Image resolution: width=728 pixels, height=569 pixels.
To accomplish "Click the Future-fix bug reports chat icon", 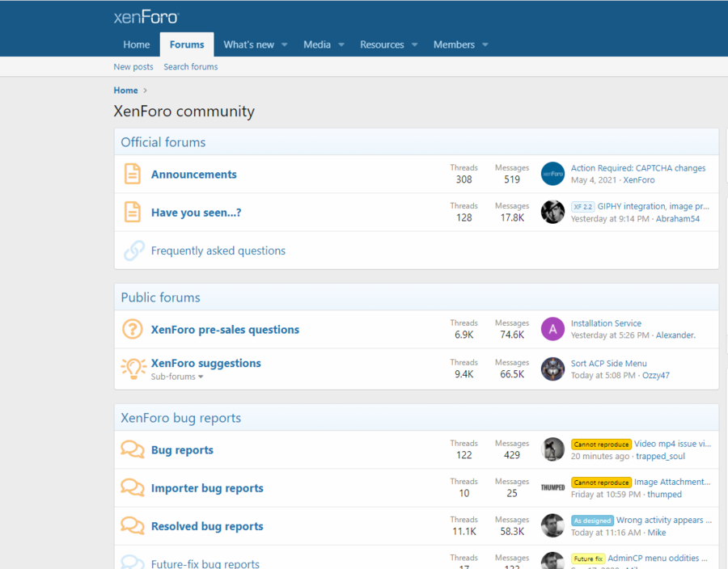I will pos(133,562).
